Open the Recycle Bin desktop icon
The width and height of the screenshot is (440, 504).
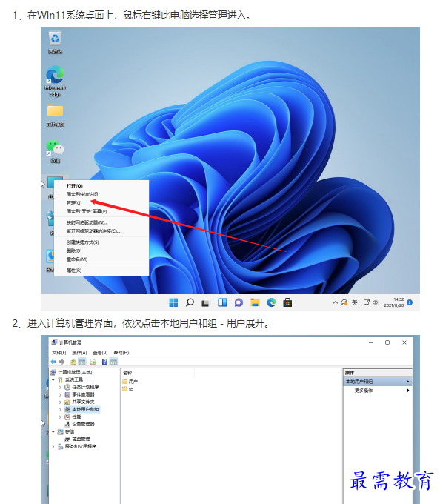pos(56,42)
